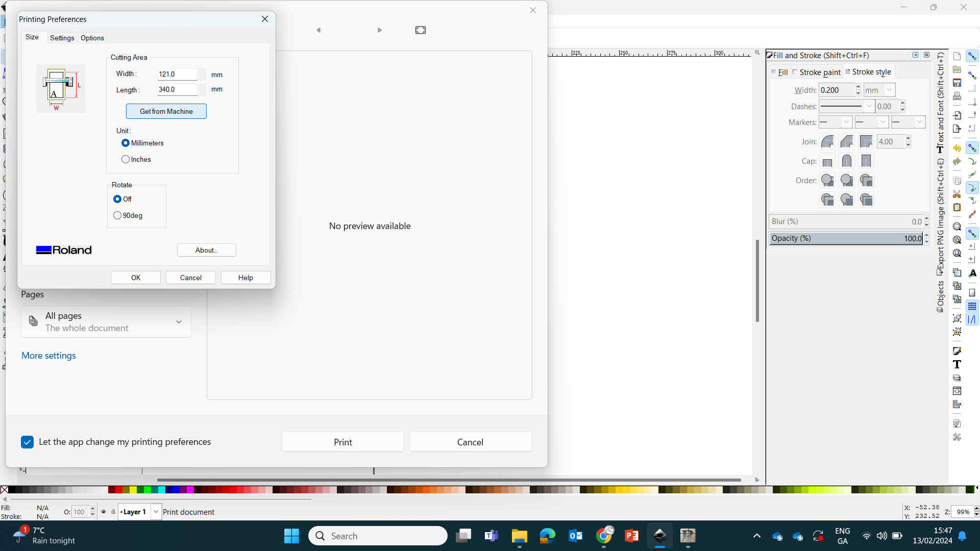Viewport: 980px width, 551px height.
Task: Open Align and Distribute icon
Action: (x=957, y=404)
